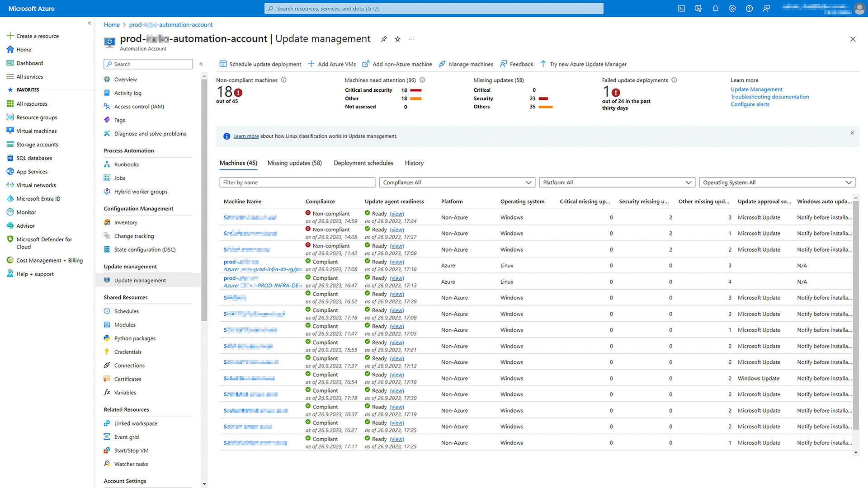Open the Deployment schedules tab
This screenshot has width=868, height=488.
click(363, 163)
